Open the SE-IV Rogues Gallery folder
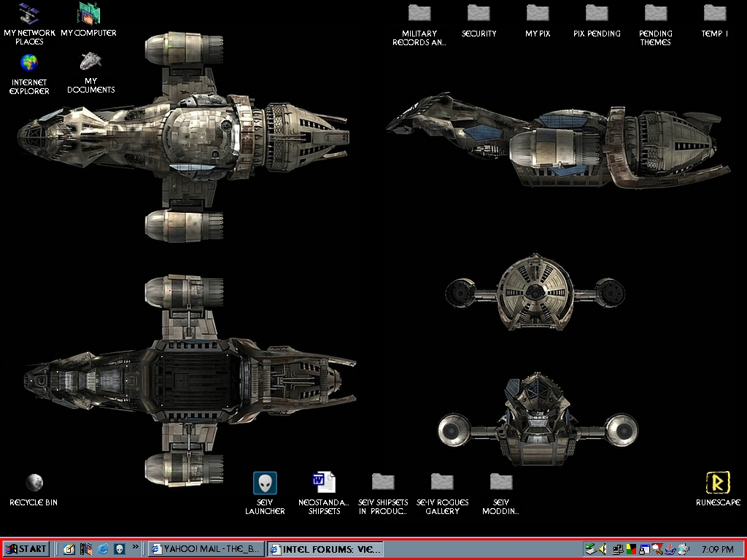The width and height of the screenshot is (747, 560). (442, 483)
